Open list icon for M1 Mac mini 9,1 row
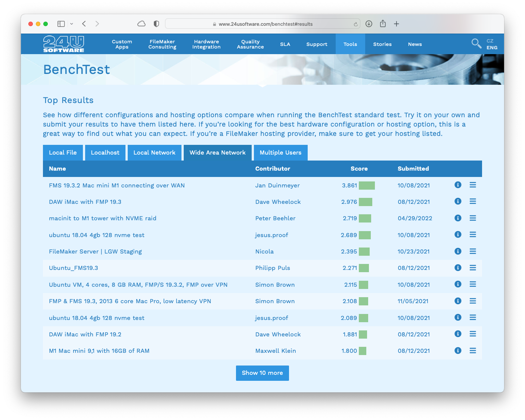525x420 pixels. click(473, 351)
